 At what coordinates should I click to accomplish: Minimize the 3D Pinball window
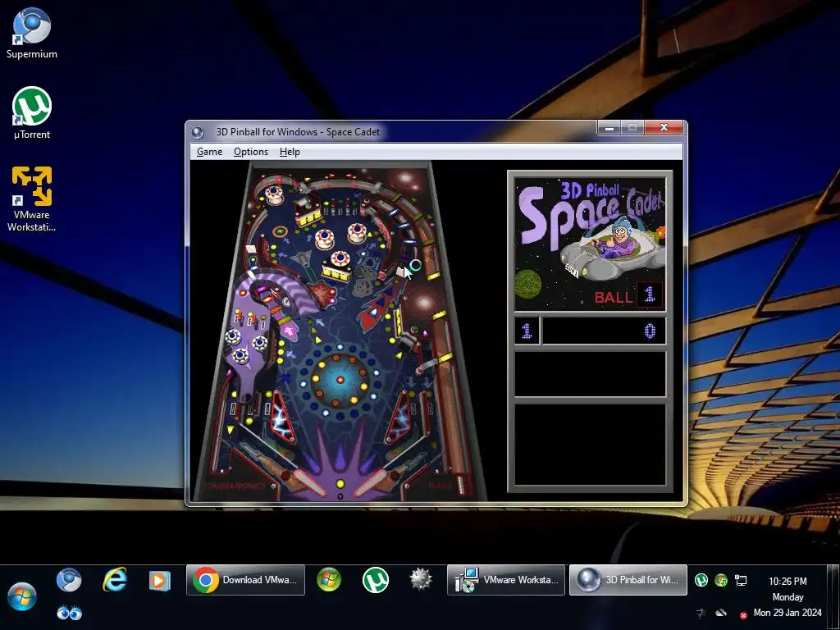(x=609, y=127)
